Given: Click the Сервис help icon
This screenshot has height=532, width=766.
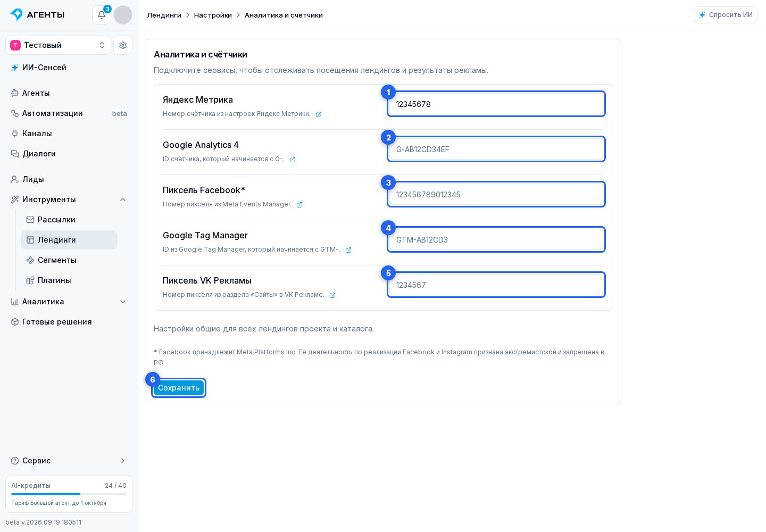Looking at the screenshot, I should [15, 461].
